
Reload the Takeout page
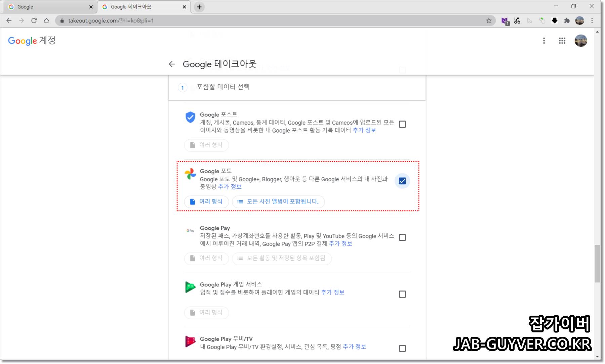tap(34, 20)
